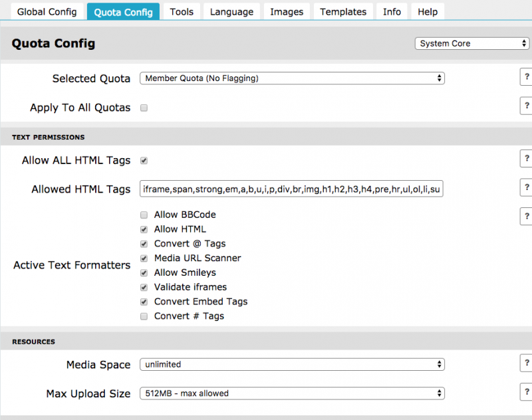Open the Templates tab
Viewport: 532px width, 420px height.
pos(342,12)
